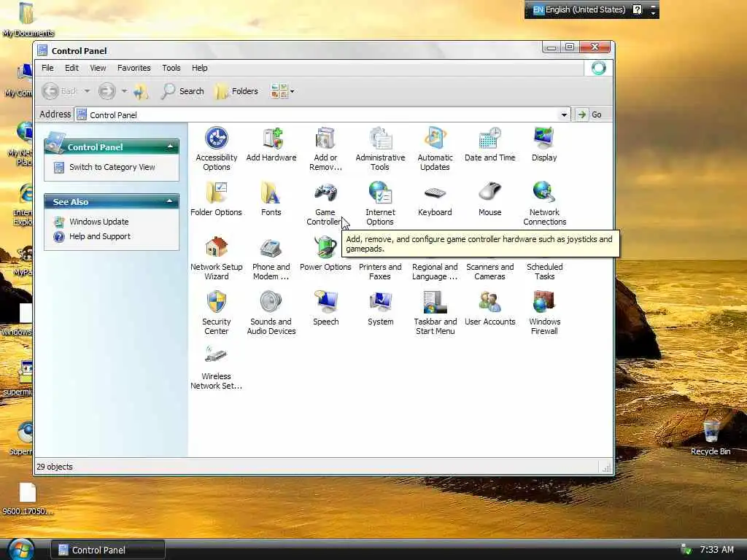The height and width of the screenshot is (560, 747).
Task: Click the Go button
Action: point(589,114)
